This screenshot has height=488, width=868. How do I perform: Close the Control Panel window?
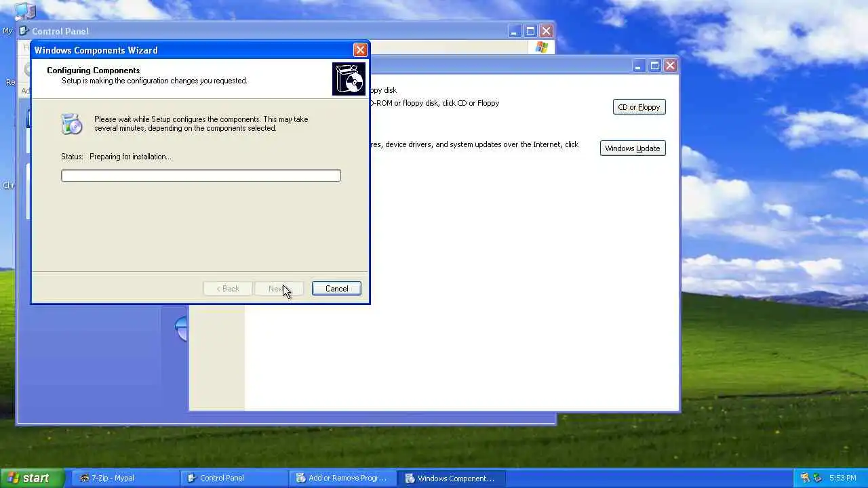(547, 31)
